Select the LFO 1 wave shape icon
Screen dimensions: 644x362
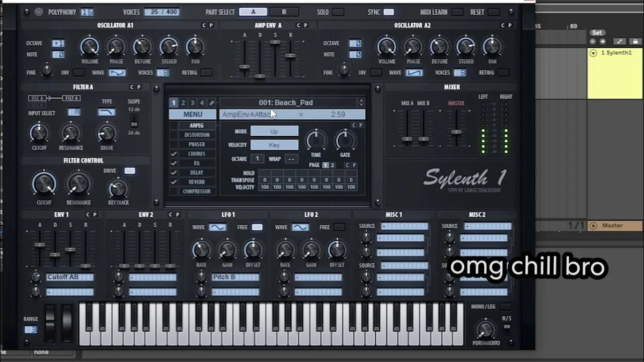coord(217,227)
